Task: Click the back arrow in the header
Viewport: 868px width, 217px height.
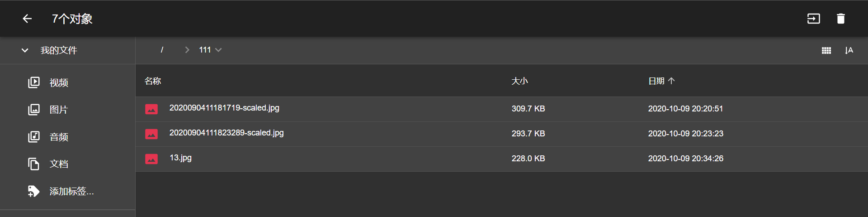Action: [27, 19]
